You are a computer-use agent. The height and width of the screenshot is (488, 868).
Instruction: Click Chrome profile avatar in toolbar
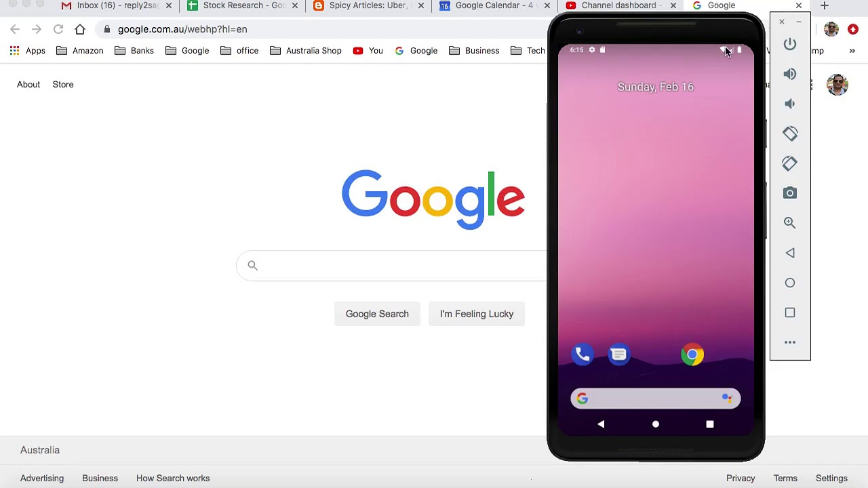coord(831,29)
